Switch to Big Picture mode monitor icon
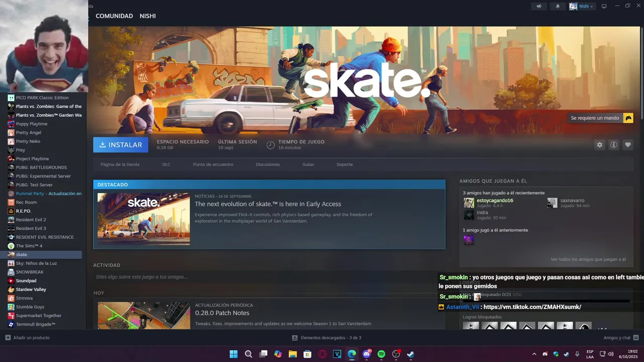This screenshot has width=644, height=362. point(604,6)
